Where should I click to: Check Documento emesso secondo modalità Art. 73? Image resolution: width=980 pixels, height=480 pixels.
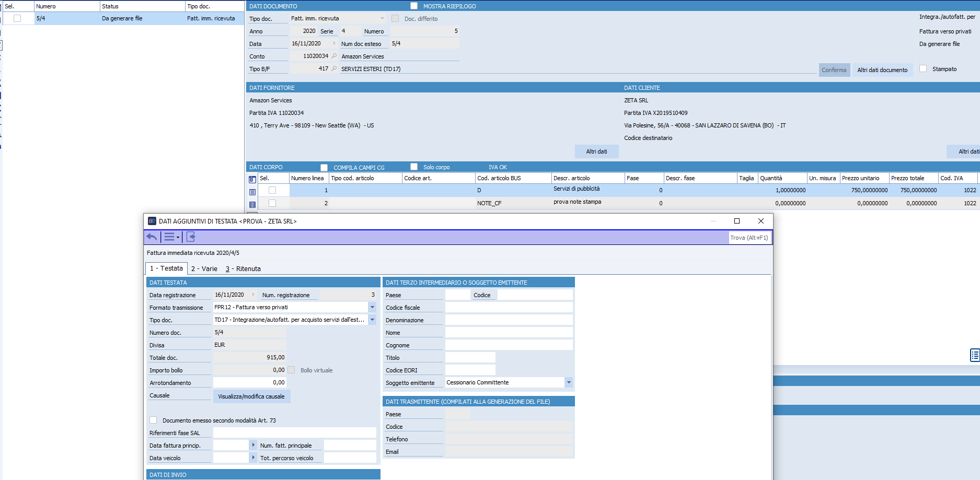(x=153, y=420)
